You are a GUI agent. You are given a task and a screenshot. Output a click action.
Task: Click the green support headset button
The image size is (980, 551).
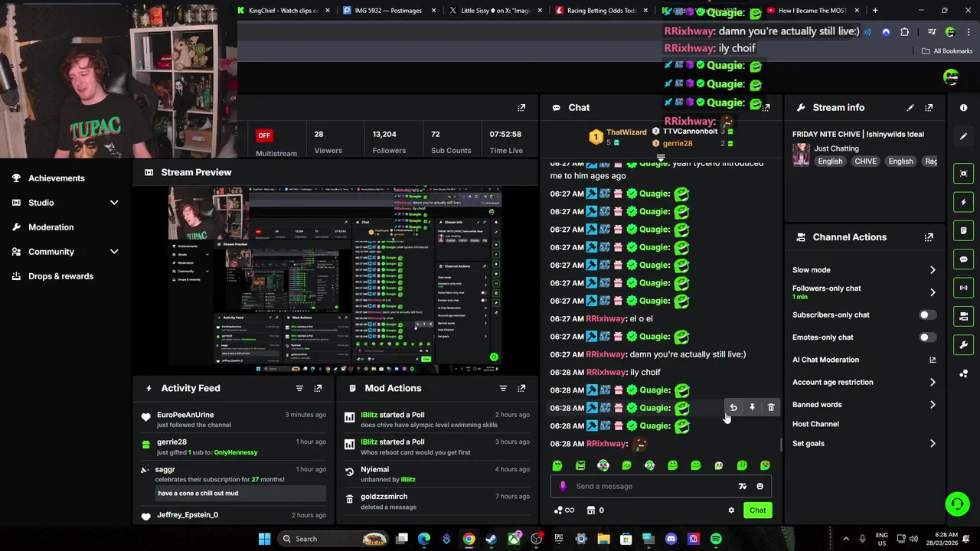click(x=957, y=504)
